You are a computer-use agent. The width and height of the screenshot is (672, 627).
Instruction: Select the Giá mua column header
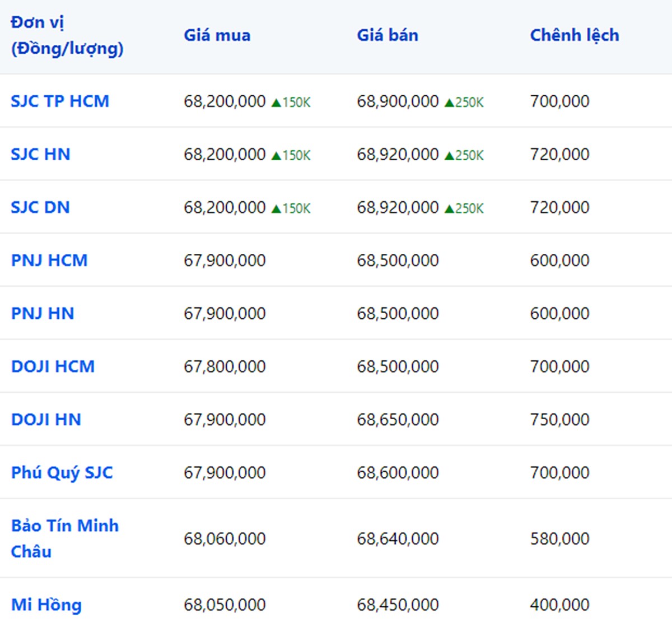(x=217, y=35)
